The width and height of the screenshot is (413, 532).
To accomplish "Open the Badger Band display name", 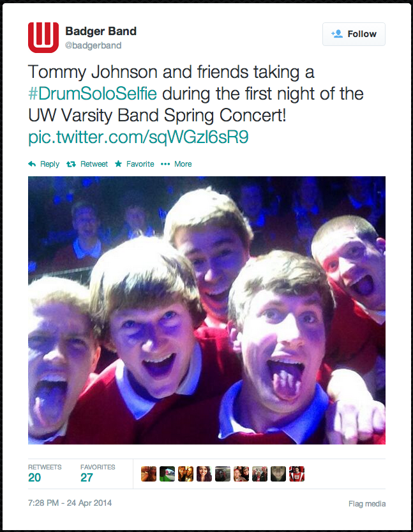I will pyautogui.click(x=101, y=31).
